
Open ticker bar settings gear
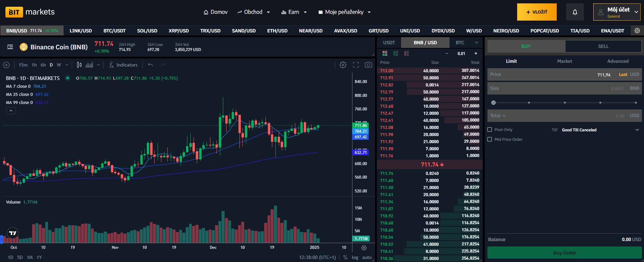pyautogui.click(x=637, y=31)
